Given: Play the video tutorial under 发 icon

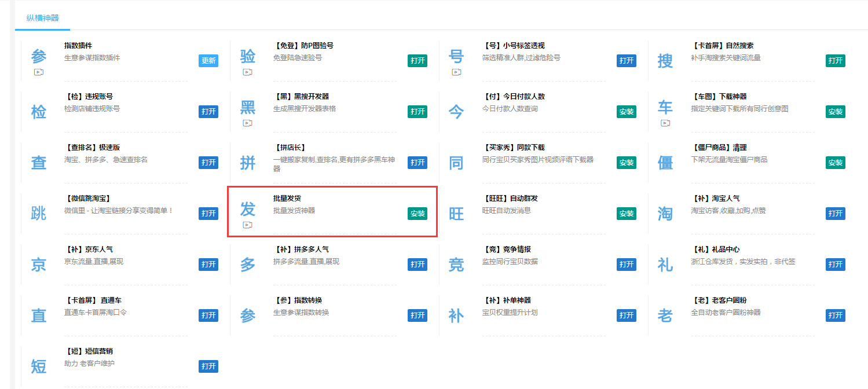Looking at the screenshot, I should click(247, 225).
